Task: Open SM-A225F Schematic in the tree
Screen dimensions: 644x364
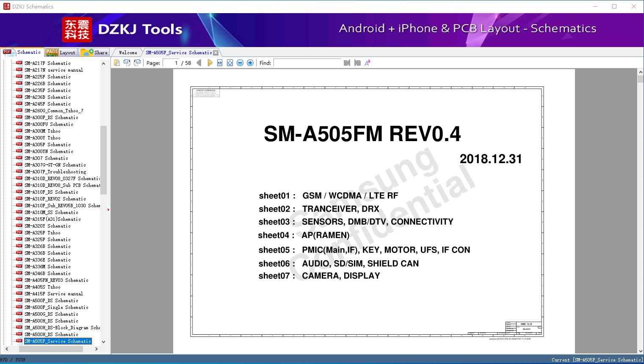Action: click(47, 77)
